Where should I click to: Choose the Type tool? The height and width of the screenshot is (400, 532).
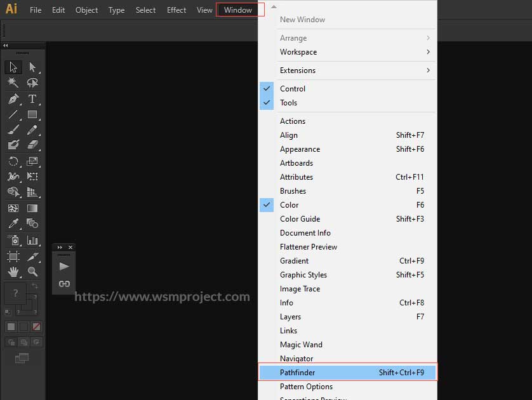[x=33, y=99]
